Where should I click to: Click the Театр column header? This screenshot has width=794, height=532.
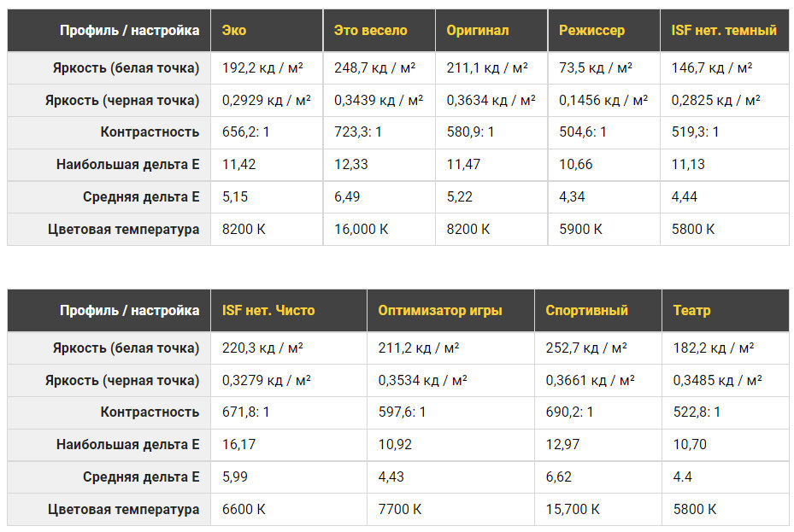pyautogui.click(x=691, y=311)
